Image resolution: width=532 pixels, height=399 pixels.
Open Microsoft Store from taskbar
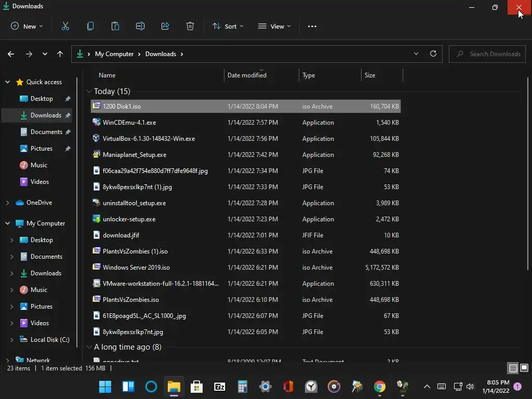click(196, 387)
